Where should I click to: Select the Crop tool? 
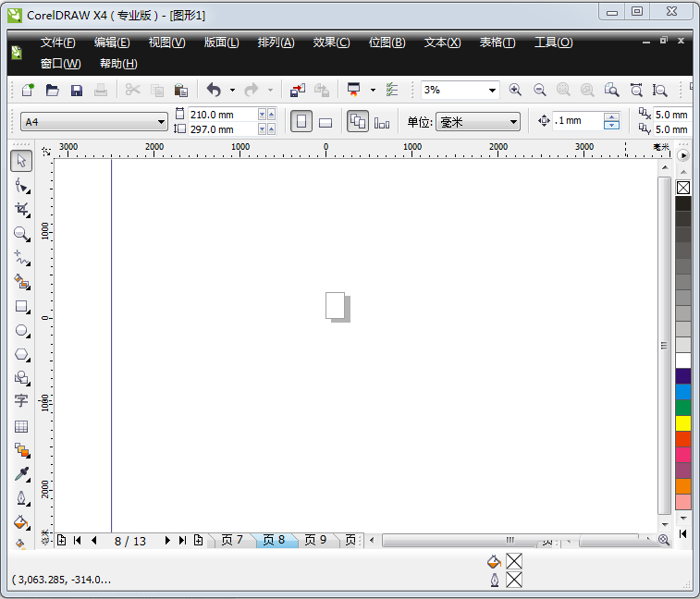point(21,209)
